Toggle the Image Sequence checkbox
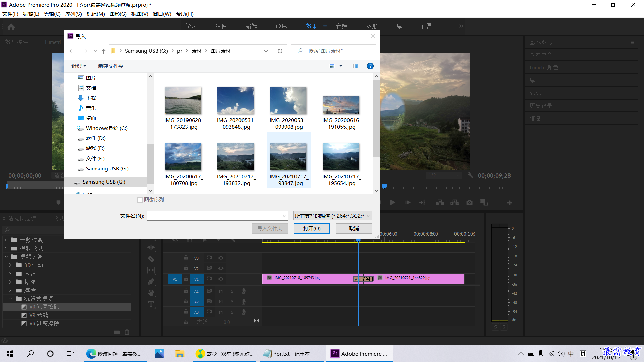The height and width of the screenshot is (362, 644). (140, 200)
